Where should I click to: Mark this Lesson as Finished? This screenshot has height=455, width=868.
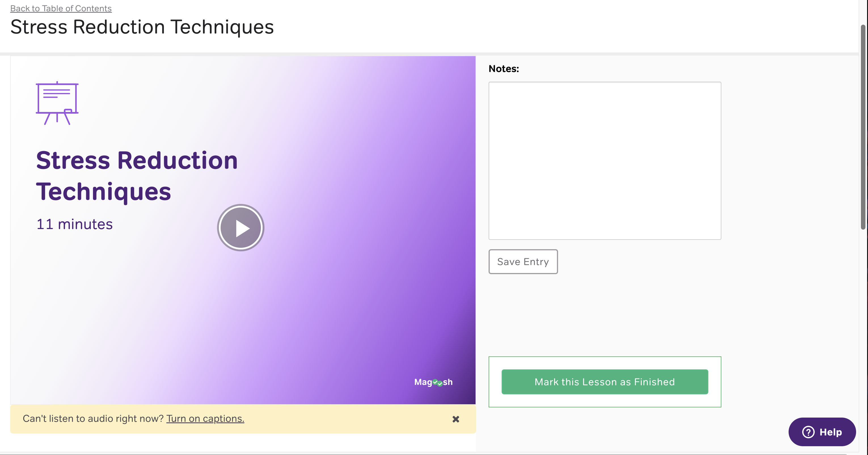tap(605, 382)
